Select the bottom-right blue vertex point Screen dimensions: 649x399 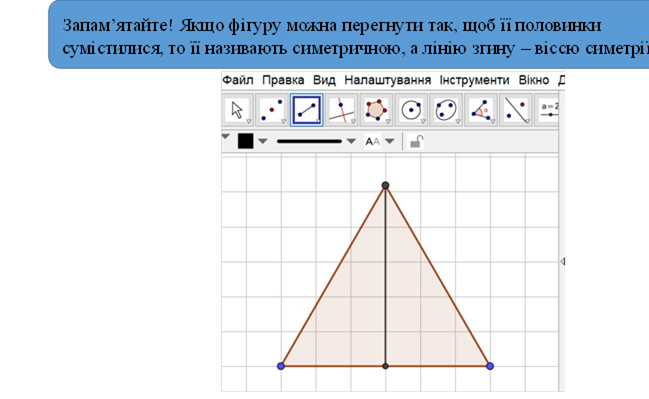(x=490, y=366)
